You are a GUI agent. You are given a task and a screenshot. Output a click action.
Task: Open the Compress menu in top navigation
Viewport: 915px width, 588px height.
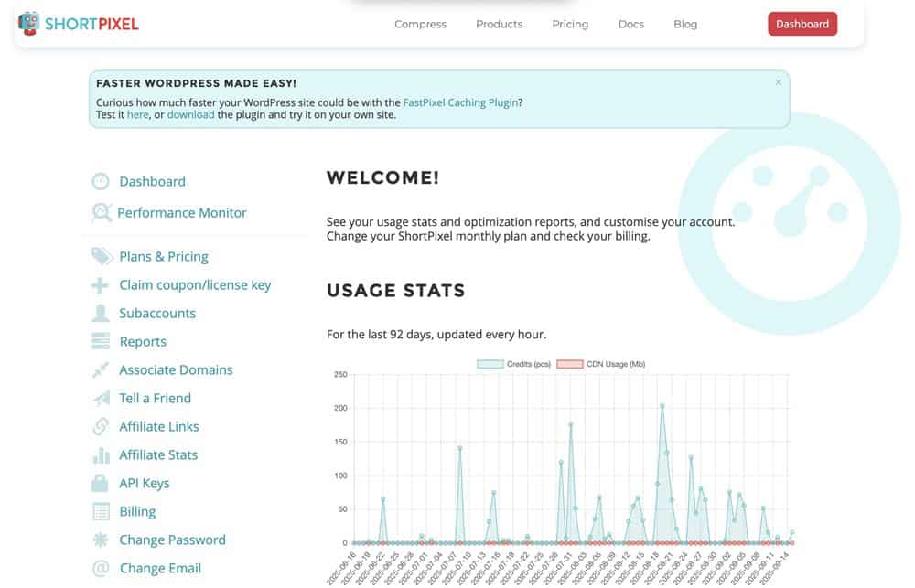coord(420,25)
